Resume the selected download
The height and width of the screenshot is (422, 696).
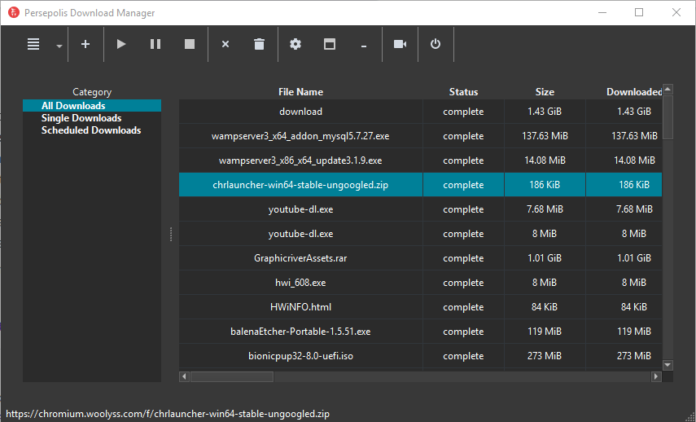121,44
